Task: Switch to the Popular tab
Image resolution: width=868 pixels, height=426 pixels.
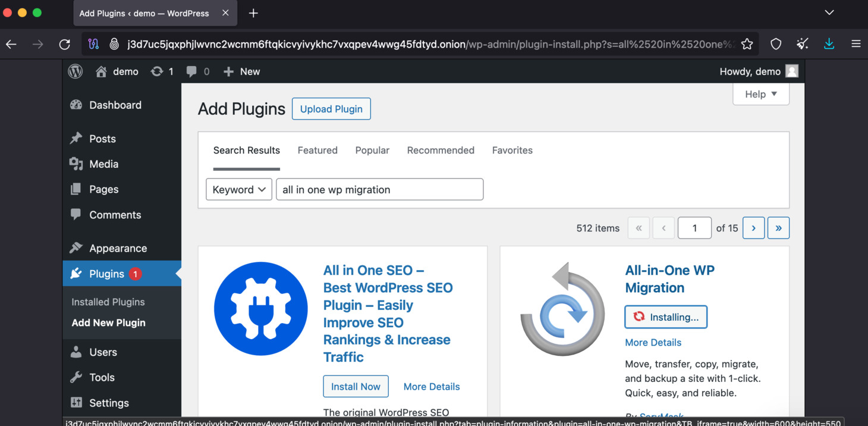Action: [x=372, y=151]
